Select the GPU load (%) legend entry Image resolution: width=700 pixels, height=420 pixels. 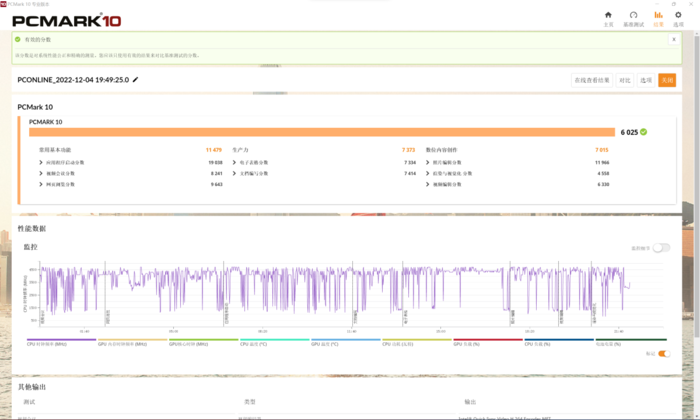(x=488, y=342)
